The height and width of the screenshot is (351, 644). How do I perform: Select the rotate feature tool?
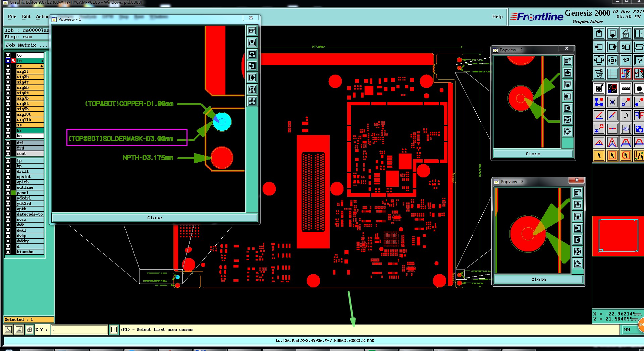tap(626, 116)
